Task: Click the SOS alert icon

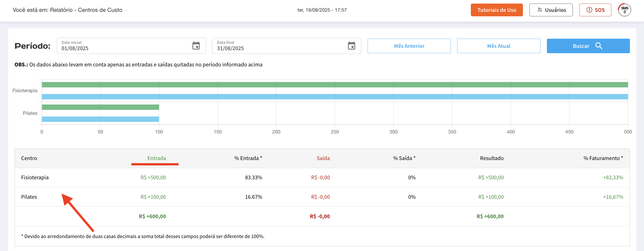Action: [x=589, y=10]
